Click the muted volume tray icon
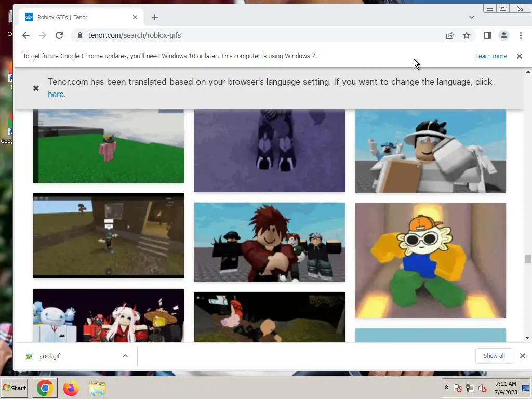The image size is (532, 399). coord(483,388)
